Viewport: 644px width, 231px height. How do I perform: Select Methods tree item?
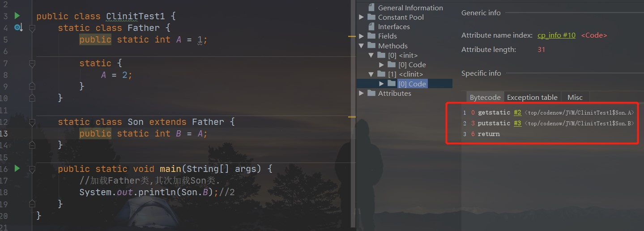pos(393,46)
